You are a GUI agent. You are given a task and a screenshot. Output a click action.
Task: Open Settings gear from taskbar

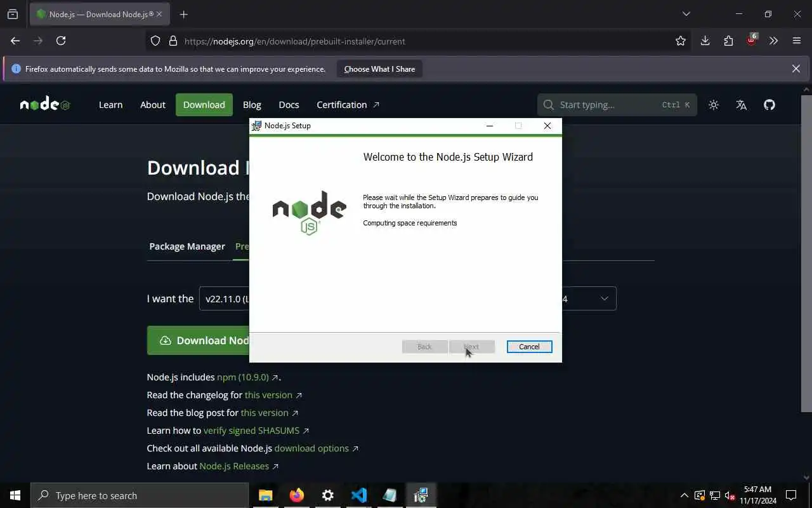pyautogui.click(x=327, y=495)
